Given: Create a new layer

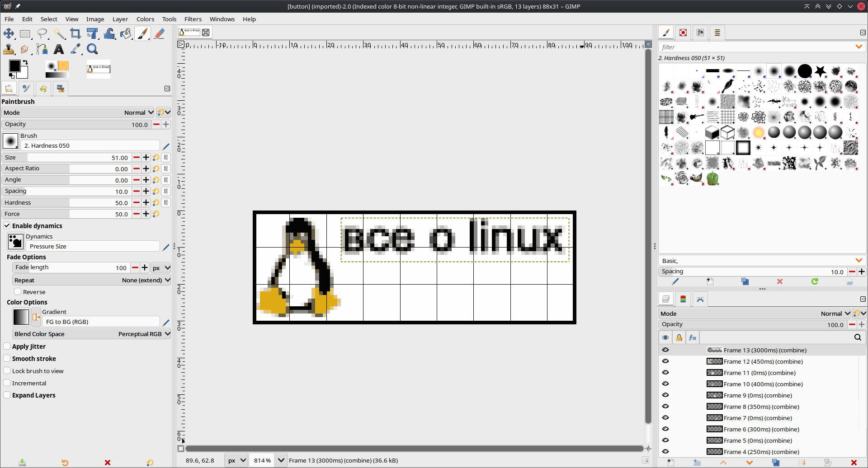Looking at the screenshot, I should [670, 463].
